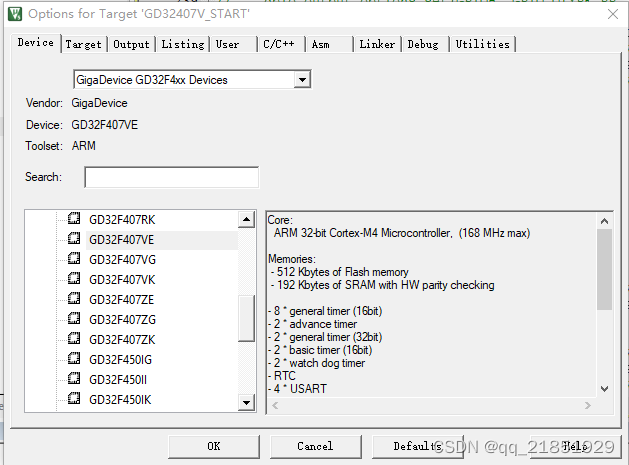
Task: Click description pane scroll up arrow
Action: 605,221
